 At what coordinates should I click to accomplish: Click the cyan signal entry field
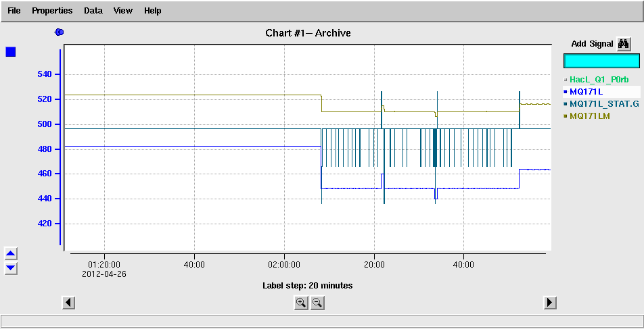pos(601,61)
